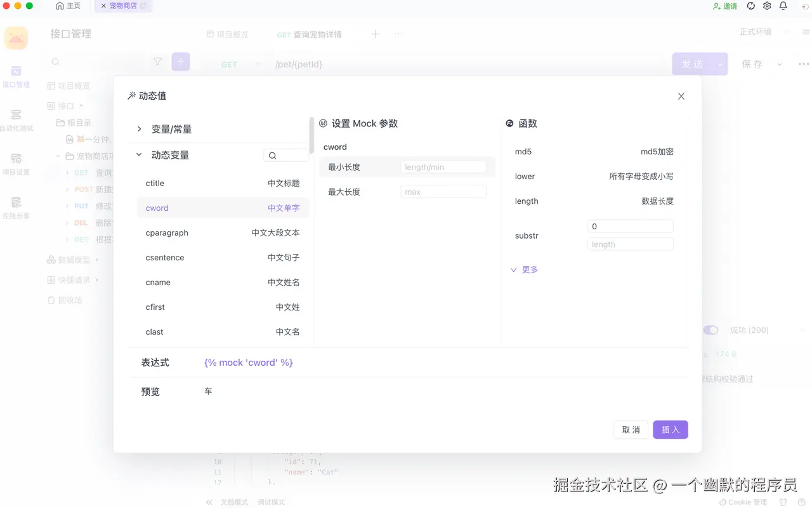This screenshot has width=812, height=508.
Task: Expand the 变量/常量 section
Action: pyautogui.click(x=139, y=128)
